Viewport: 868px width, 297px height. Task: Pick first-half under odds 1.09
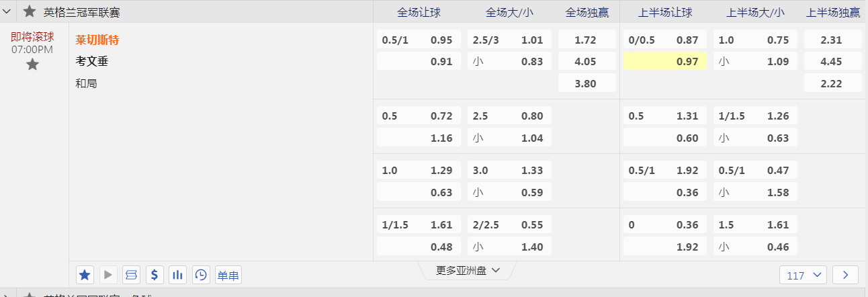pos(755,61)
